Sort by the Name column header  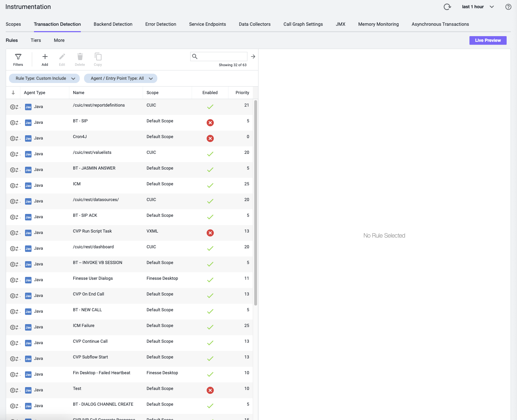pos(79,93)
